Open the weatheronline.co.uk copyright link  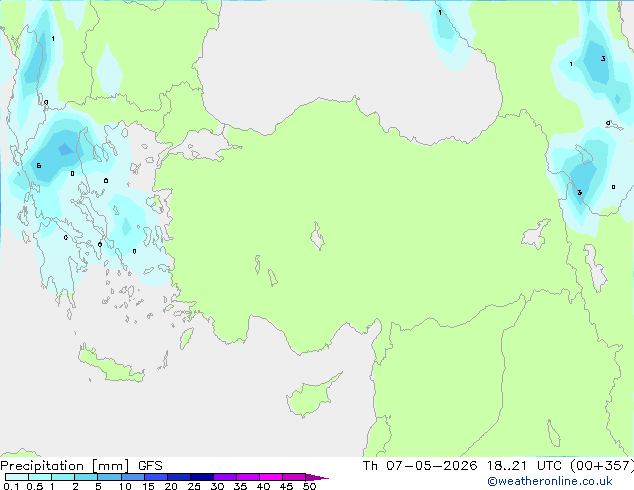[550, 481]
